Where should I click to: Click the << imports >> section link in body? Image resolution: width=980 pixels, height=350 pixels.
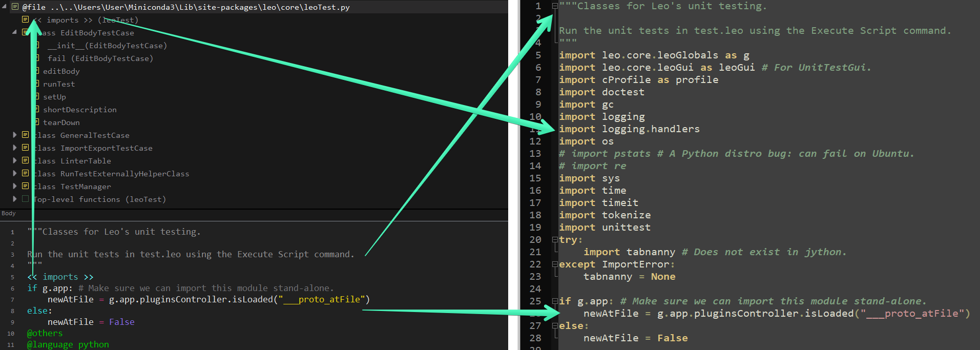[x=60, y=277]
